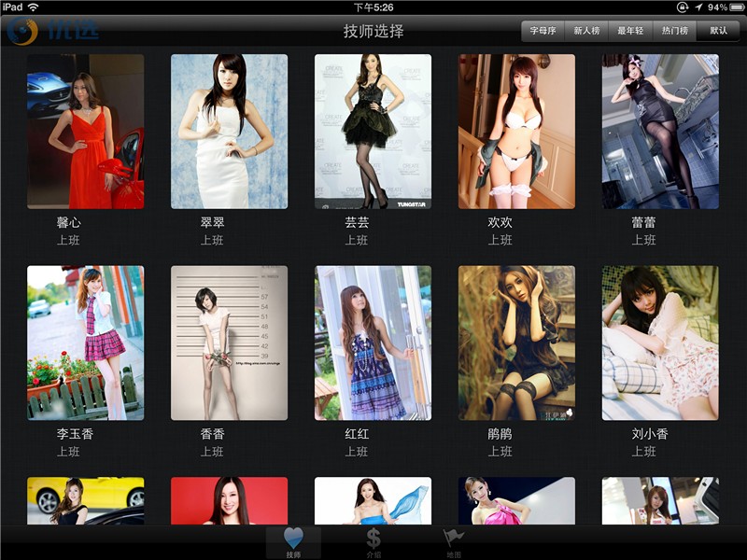747x560 pixels.
Task: Open 蕾蕾's photo card
Action: [660, 132]
